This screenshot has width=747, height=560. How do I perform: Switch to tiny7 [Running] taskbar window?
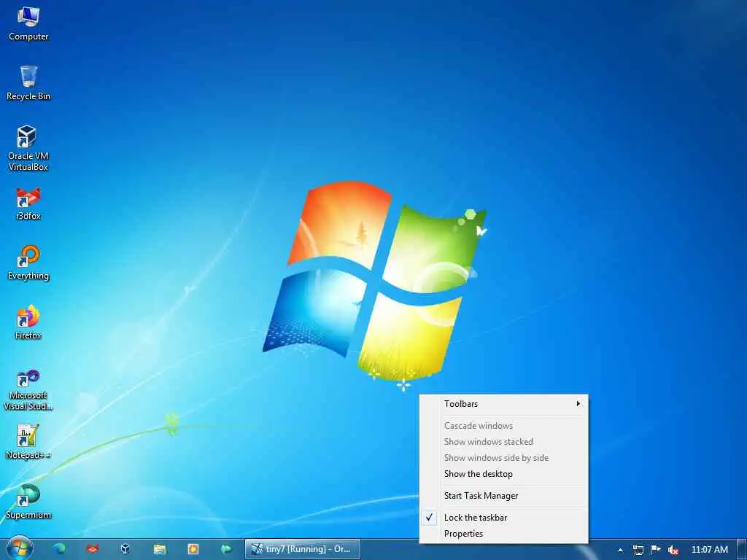point(303,549)
